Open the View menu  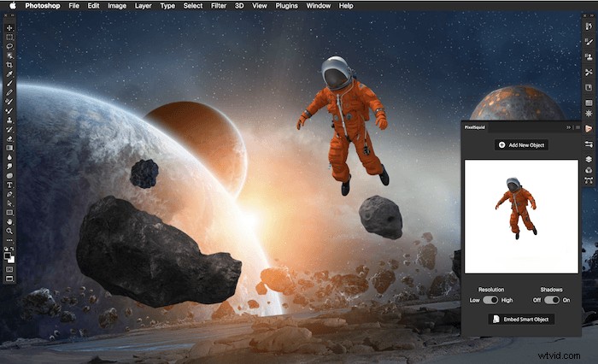[x=260, y=6]
